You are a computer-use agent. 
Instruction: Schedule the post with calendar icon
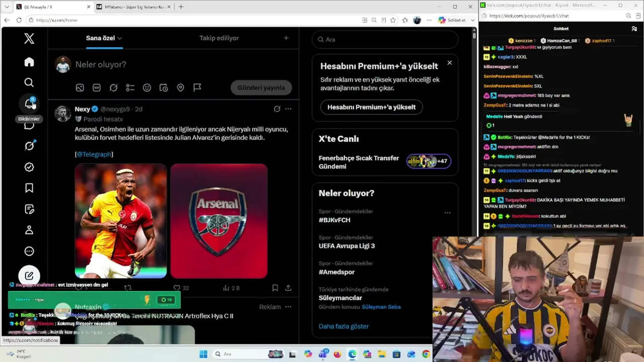164,87
